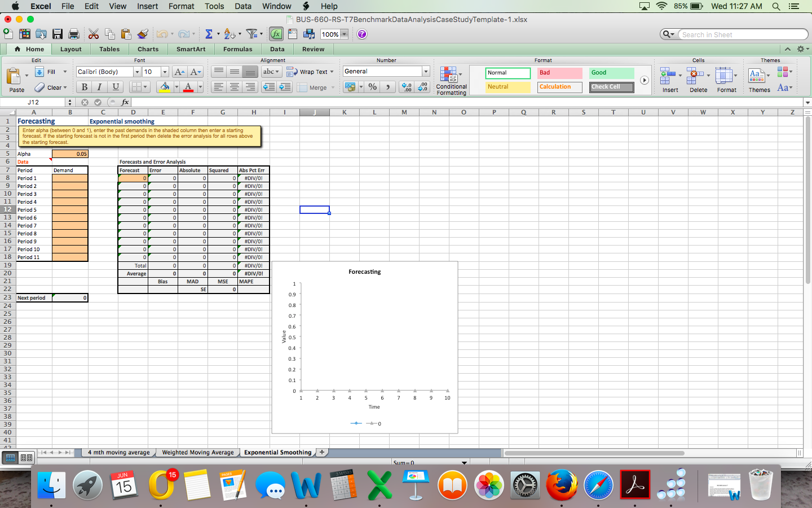812x508 pixels.
Task: Apply the Check Cell style
Action: (x=612, y=87)
